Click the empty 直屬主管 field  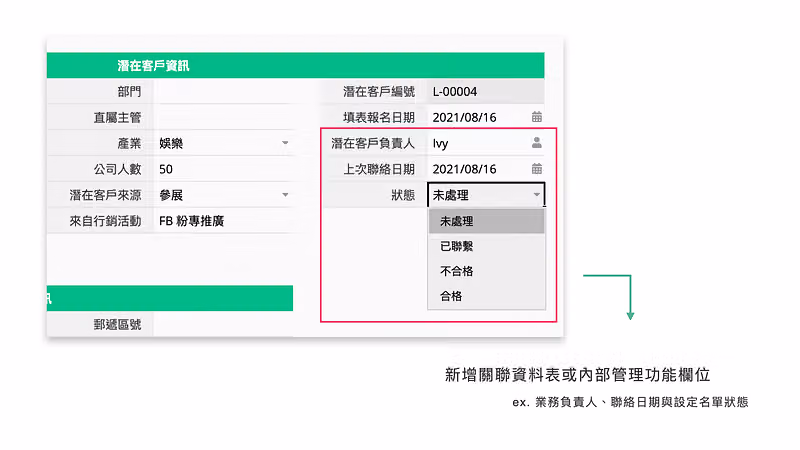pos(224,117)
